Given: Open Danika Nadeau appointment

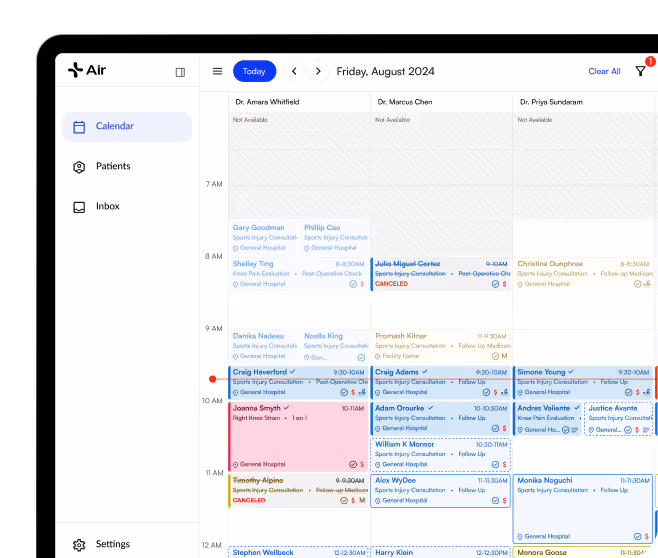Looking at the screenshot, I should (x=264, y=346).
